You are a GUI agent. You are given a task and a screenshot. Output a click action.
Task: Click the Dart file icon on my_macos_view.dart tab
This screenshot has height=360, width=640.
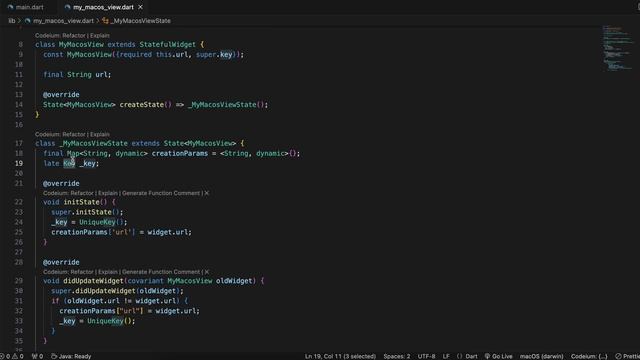[x=68, y=7]
